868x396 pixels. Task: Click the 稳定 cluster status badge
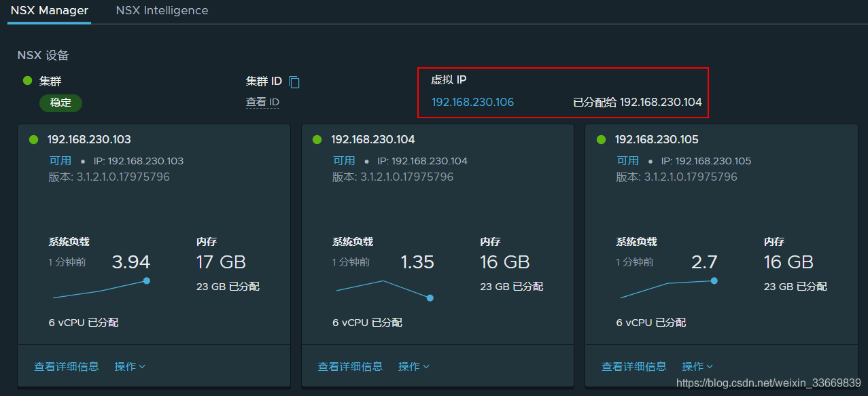click(x=60, y=103)
